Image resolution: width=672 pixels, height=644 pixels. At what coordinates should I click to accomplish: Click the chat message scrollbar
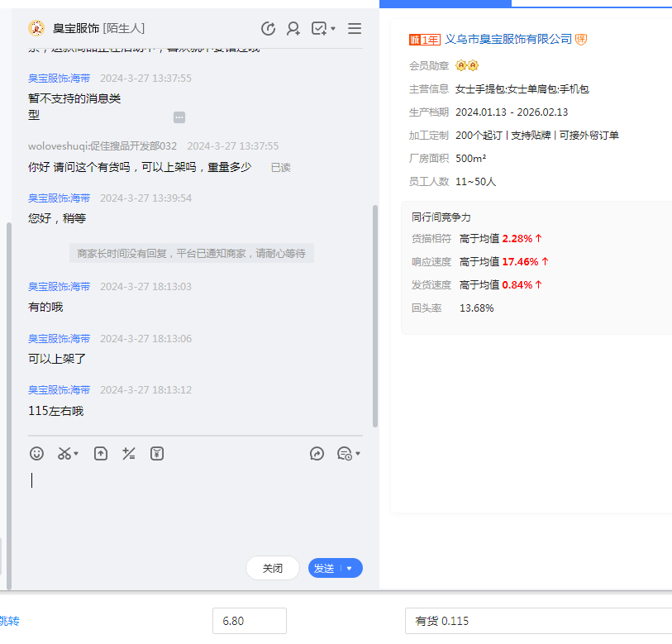[x=374, y=314]
